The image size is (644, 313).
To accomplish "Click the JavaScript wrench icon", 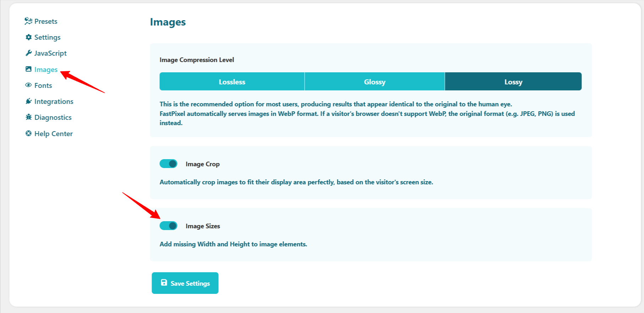I will (29, 53).
